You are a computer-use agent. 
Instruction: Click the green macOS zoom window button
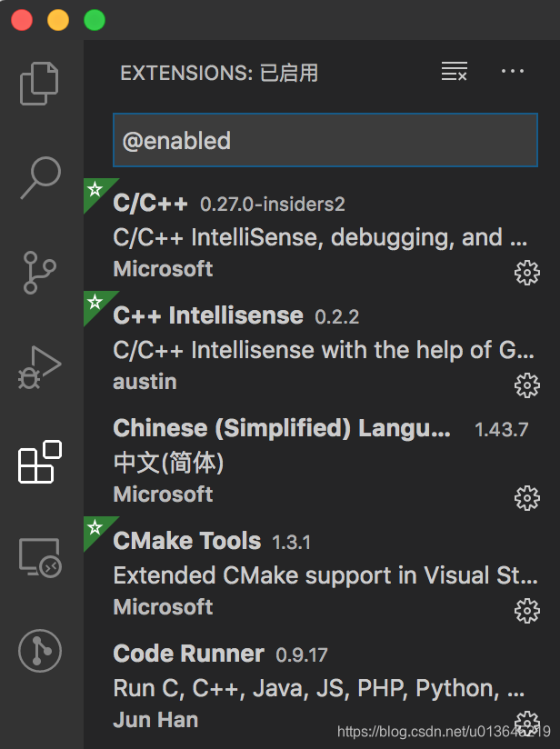(94, 20)
